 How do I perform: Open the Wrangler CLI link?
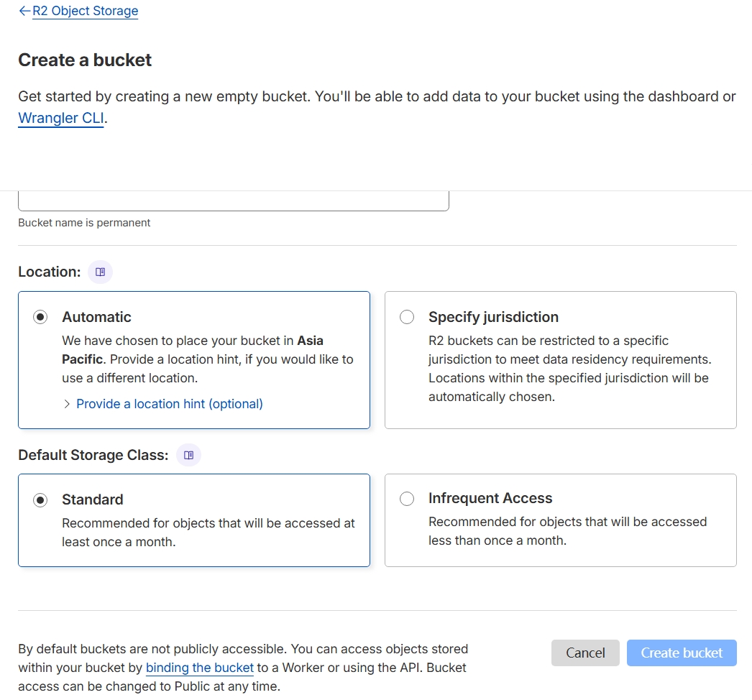click(x=61, y=119)
